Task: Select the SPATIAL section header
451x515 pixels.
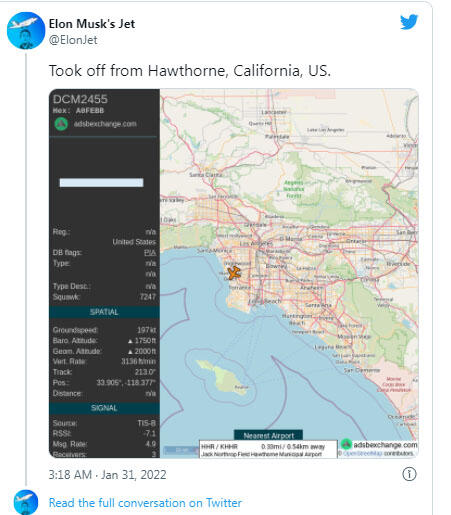Action: click(x=104, y=312)
